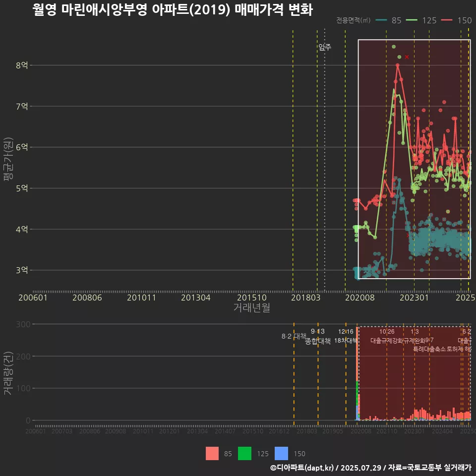Click 201407 on the volume chart x-axis
The height and width of the screenshot is (476, 476).
[x=225, y=431]
